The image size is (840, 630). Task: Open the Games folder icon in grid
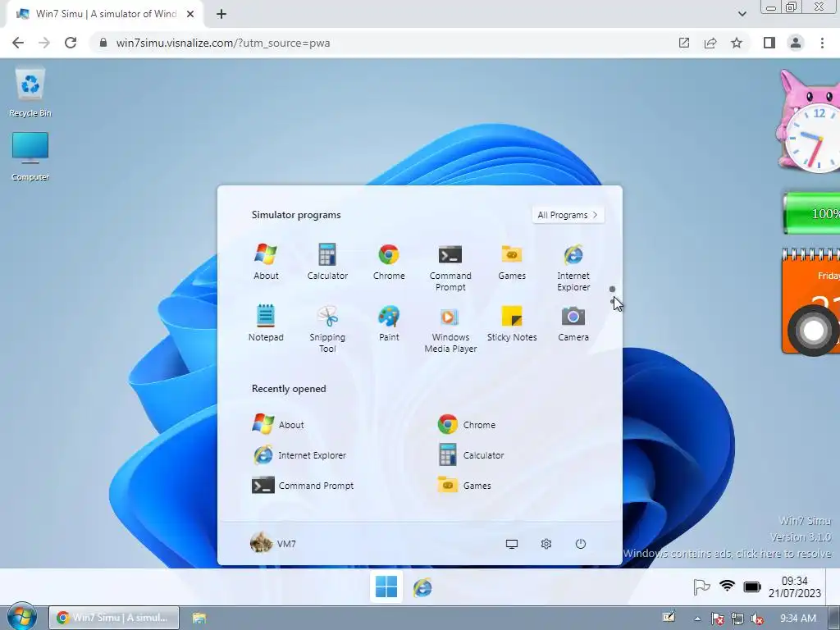[x=512, y=262]
